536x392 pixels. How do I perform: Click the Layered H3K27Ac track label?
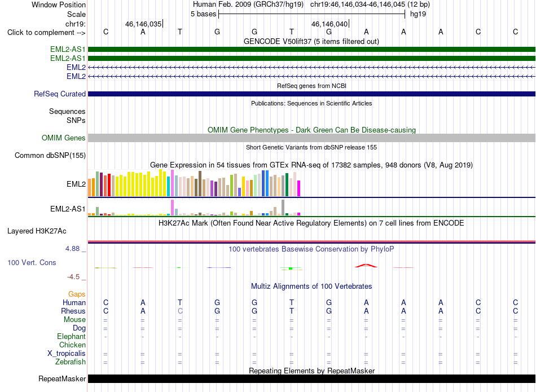coord(37,231)
